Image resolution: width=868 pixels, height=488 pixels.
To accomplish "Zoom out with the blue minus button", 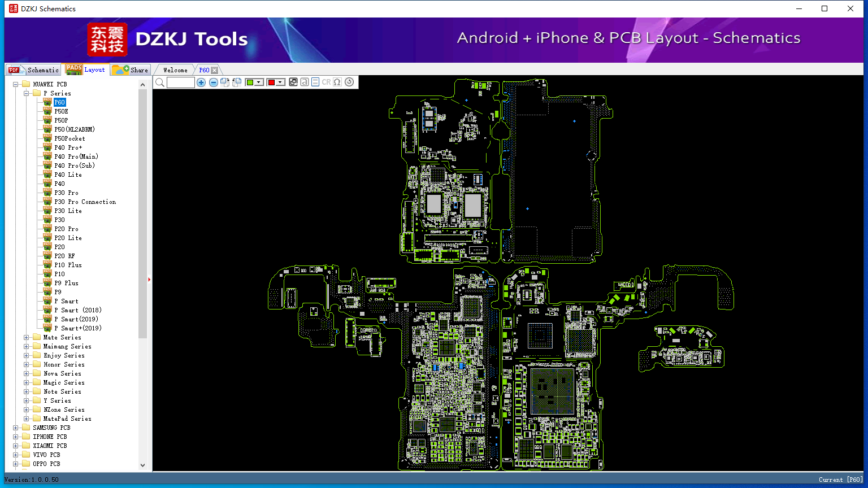I will [x=214, y=82].
